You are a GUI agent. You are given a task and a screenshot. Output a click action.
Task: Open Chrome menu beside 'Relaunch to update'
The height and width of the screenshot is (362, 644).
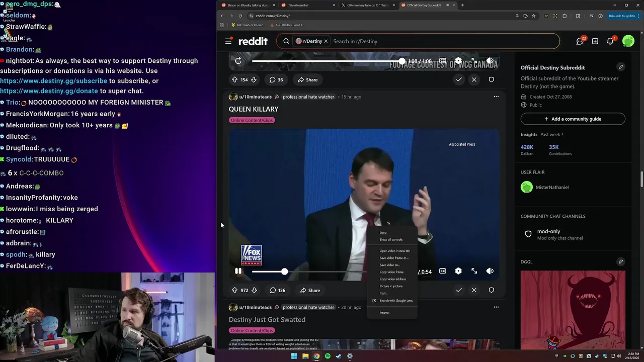point(639,16)
